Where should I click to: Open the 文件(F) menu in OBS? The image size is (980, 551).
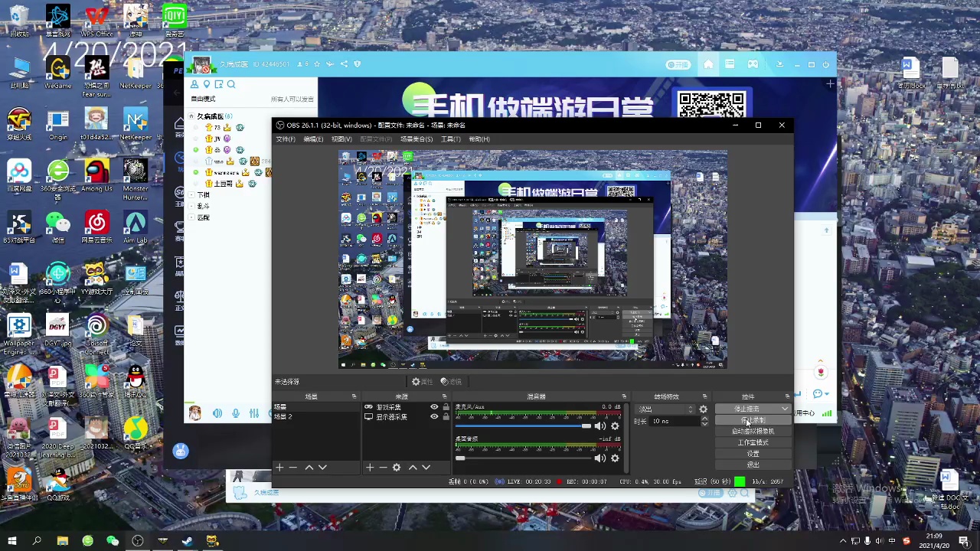click(x=286, y=139)
